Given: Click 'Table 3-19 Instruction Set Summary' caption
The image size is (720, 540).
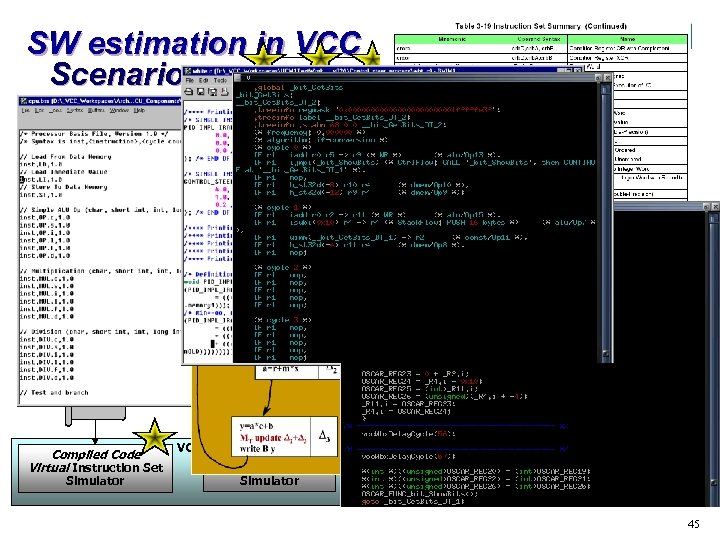Looking at the screenshot, I should [x=541, y=26].
